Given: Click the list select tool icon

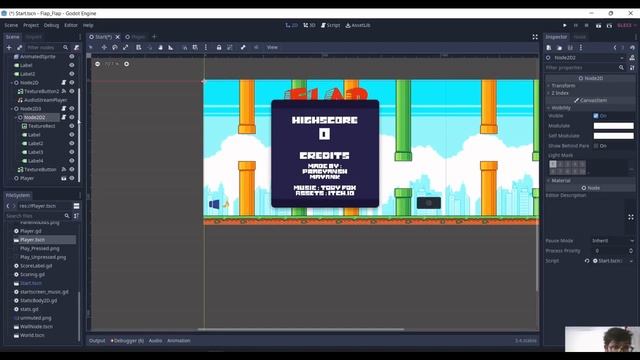Looking at the screenshot, I should coord(138,47).
